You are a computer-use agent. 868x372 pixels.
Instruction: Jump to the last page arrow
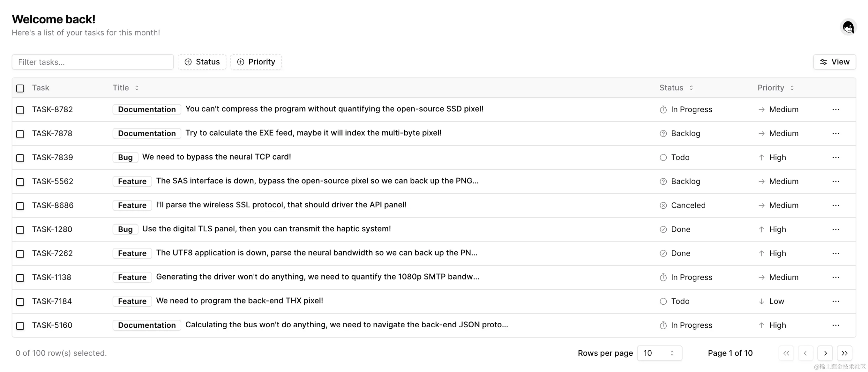[844, 353]
